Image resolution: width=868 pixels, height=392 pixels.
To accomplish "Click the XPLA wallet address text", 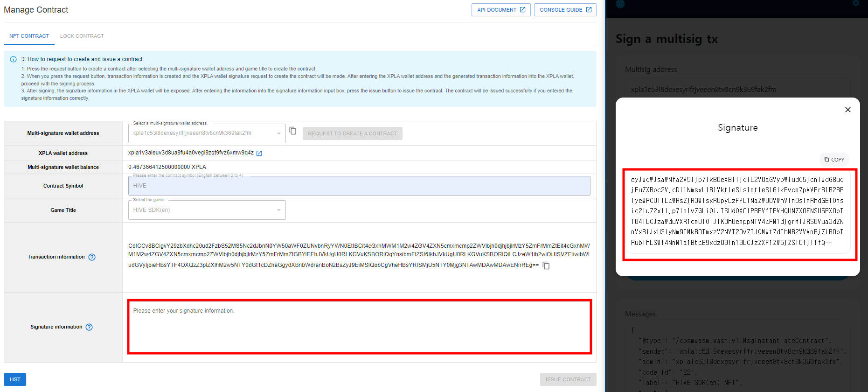I will coord(191,153).
